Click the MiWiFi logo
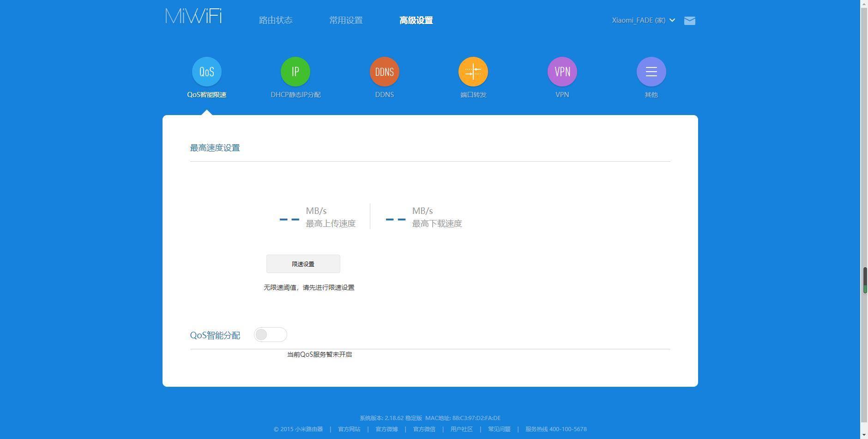 point(193,16)
